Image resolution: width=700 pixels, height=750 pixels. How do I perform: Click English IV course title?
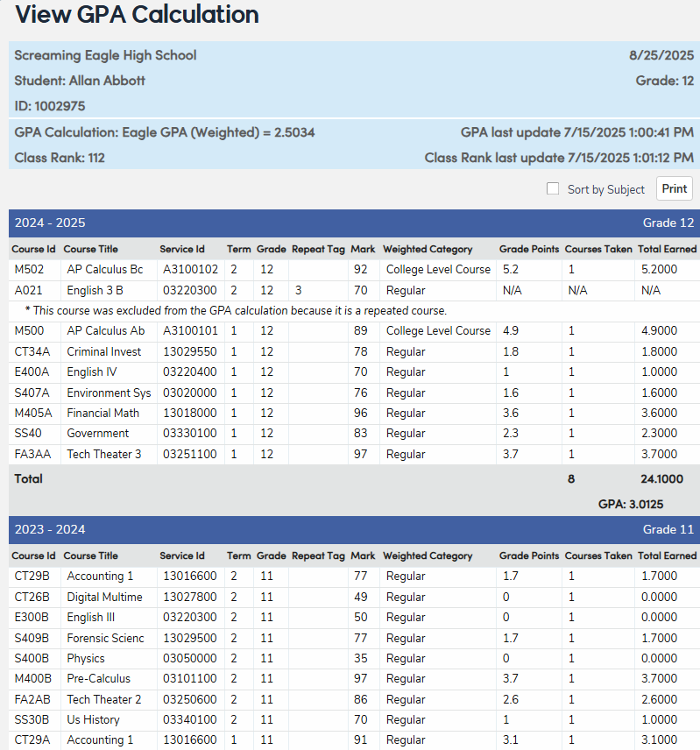(x=92, y=371)
